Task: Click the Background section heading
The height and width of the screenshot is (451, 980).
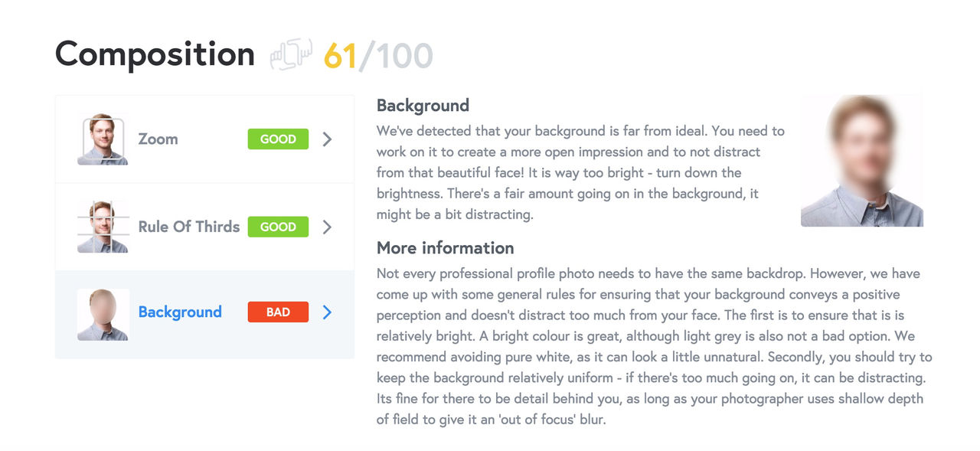Action: pos(423,106)
